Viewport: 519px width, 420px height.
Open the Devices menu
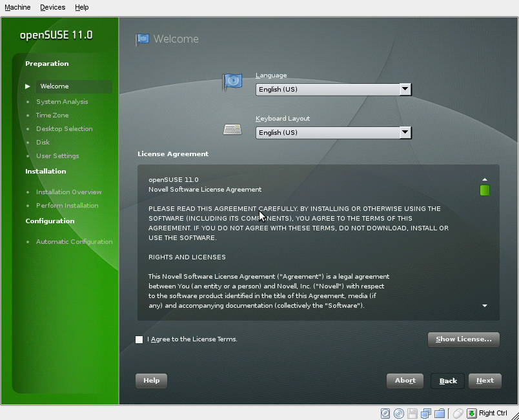pos(52,7)
